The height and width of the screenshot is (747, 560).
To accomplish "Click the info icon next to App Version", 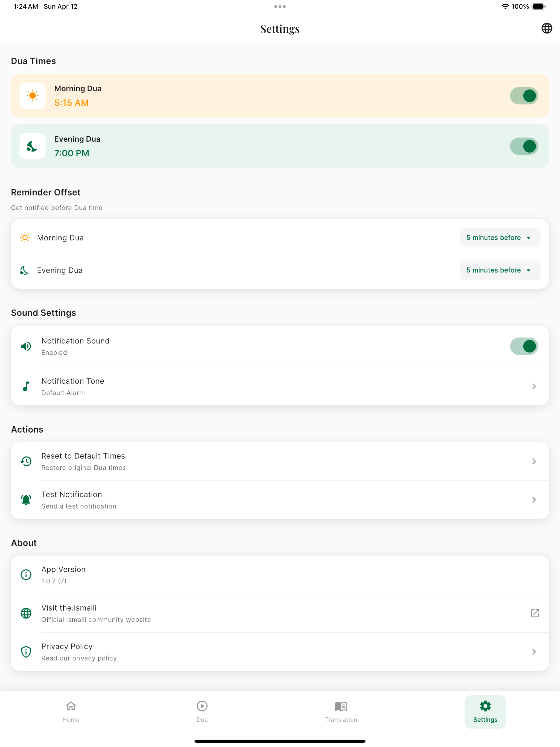I will (x=26, y=574).
